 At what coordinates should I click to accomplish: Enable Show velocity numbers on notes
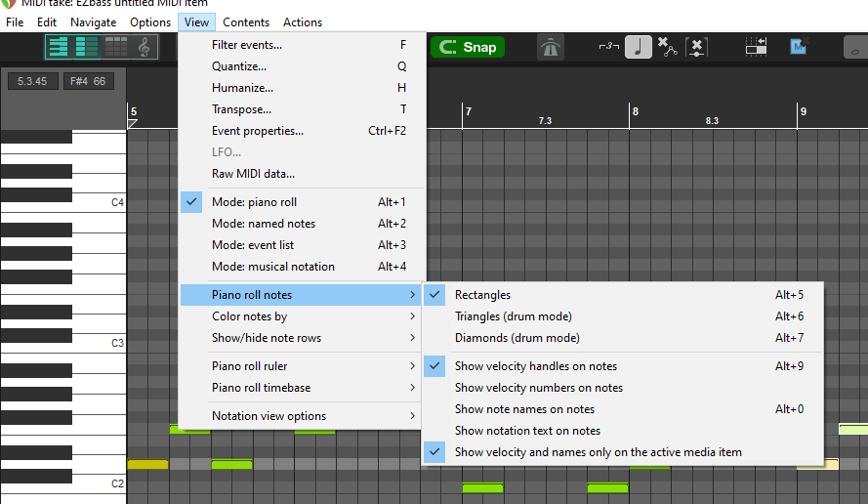[x=538, y=388]
